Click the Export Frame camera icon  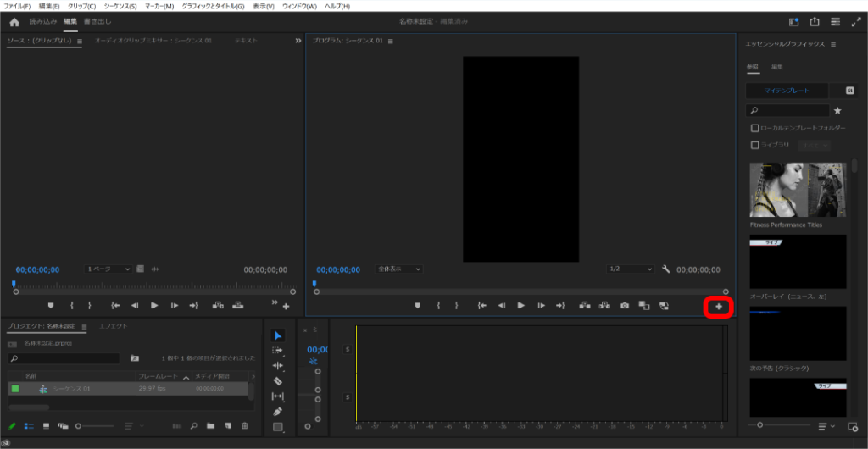(624, 306)
